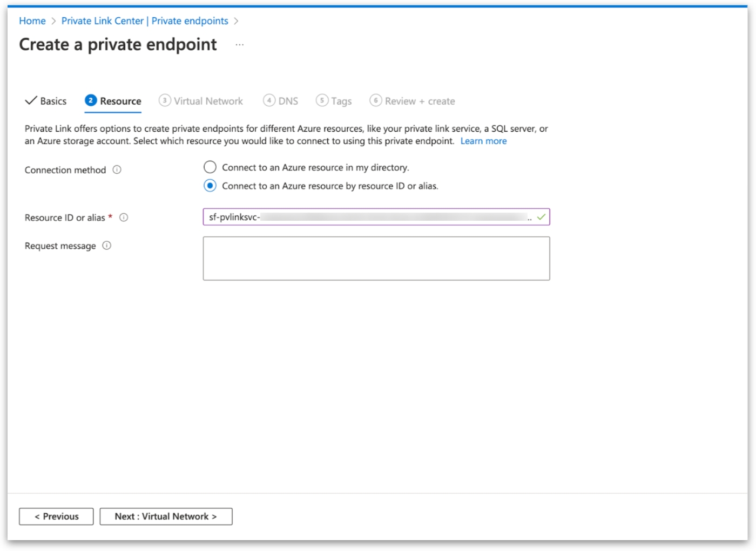Focus the Request message text box

point(376,259)
